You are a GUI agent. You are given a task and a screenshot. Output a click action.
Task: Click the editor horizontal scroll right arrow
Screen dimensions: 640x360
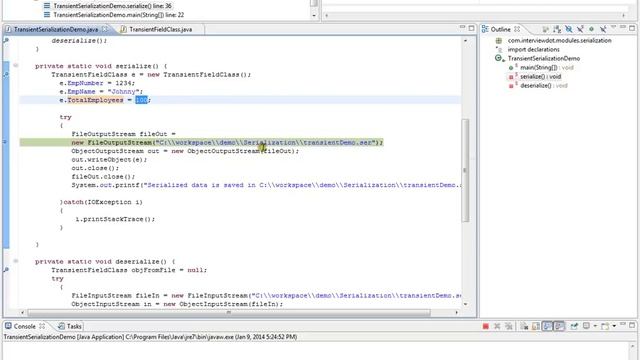click(456, 313)
